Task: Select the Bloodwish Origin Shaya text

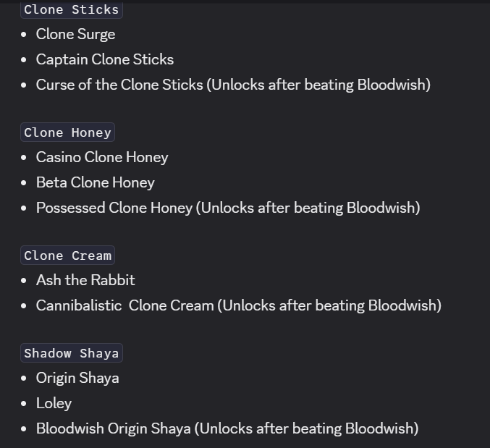Action: point(113,428)
